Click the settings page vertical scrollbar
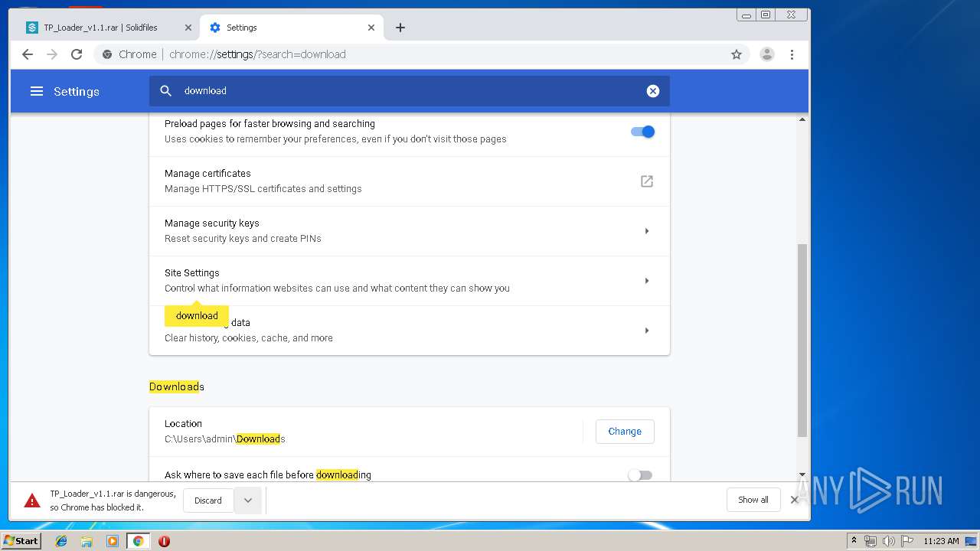Screen dimensions: 980x551 [802, 341]
